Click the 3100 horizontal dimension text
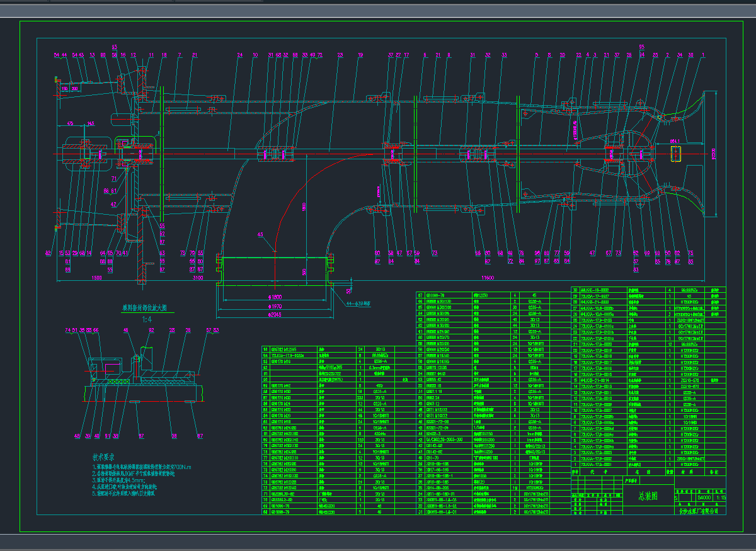 click(x=198, y=278)
